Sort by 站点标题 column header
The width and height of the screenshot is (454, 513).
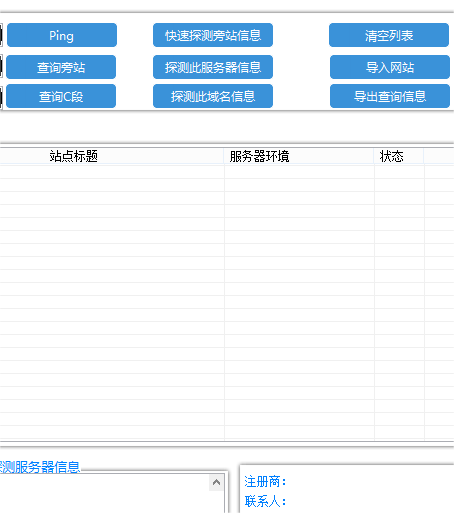[112, 156]
